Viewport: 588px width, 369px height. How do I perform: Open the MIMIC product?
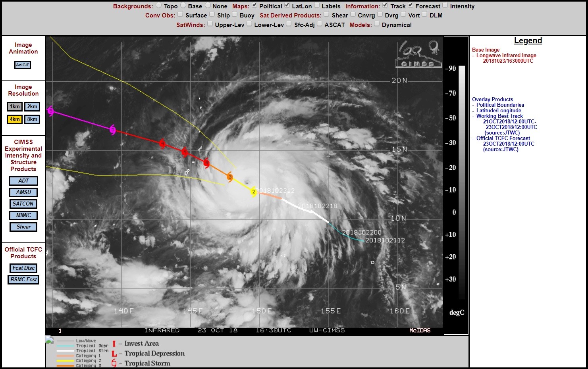[23, 215]
